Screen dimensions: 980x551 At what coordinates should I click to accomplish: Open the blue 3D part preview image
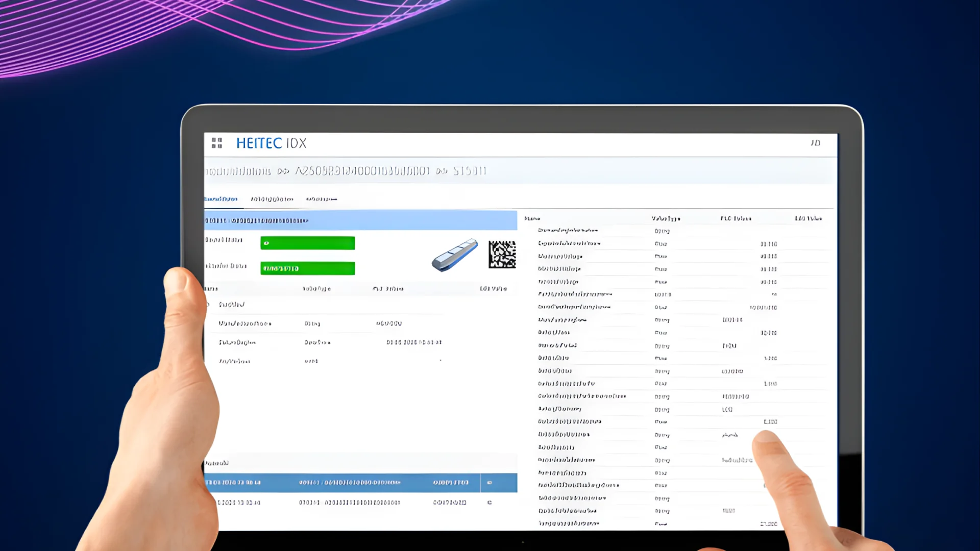[x=454, y=255]
